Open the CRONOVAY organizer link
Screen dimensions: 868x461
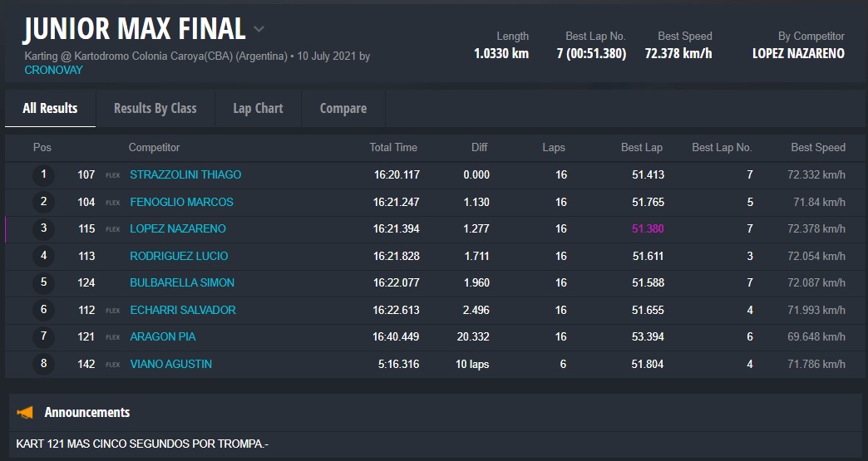click(x=54, y=71)
